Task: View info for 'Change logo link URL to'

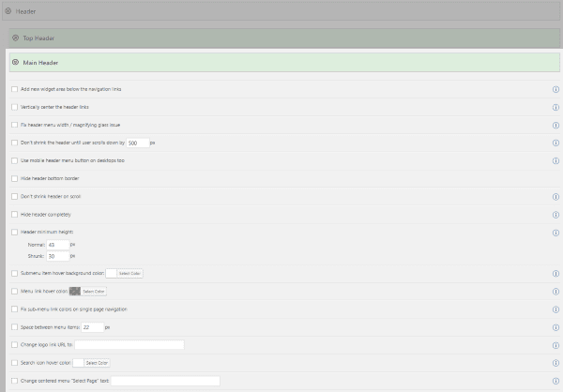Action: 555,345
